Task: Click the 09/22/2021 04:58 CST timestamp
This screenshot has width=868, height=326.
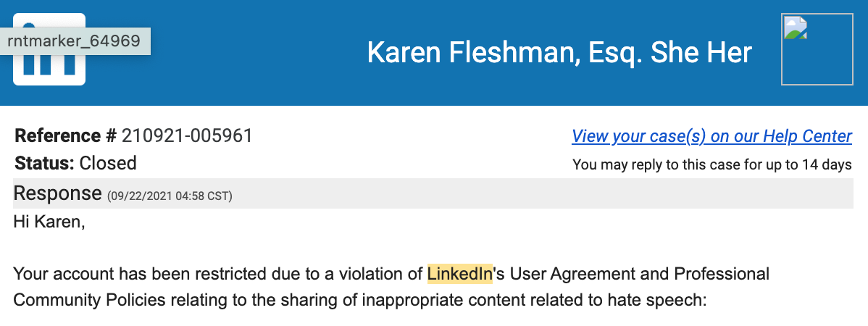Action: coord(170,196)
